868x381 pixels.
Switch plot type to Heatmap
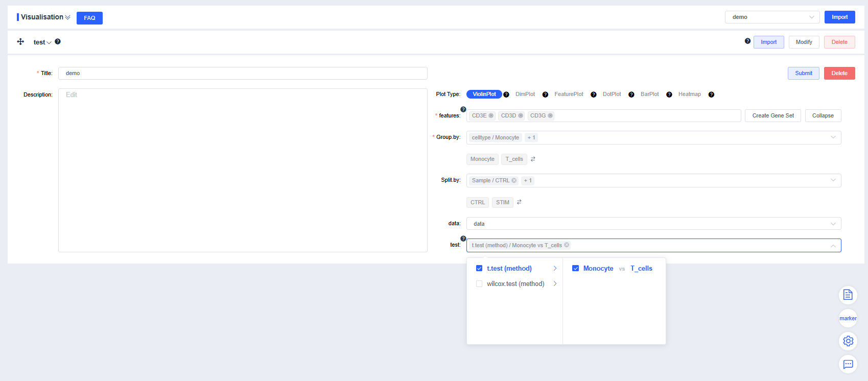[689, 94]
